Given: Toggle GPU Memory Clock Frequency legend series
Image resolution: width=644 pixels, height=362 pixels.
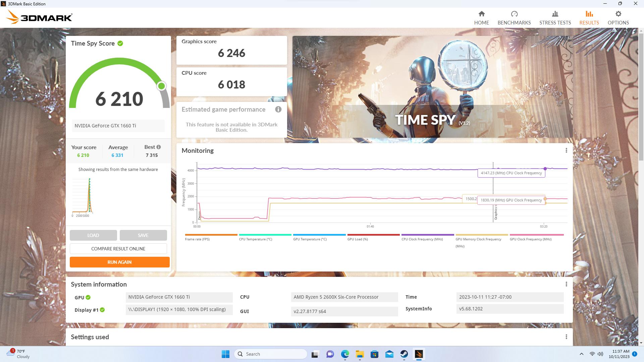Looking at the screenshot, I should pos(482,241).
